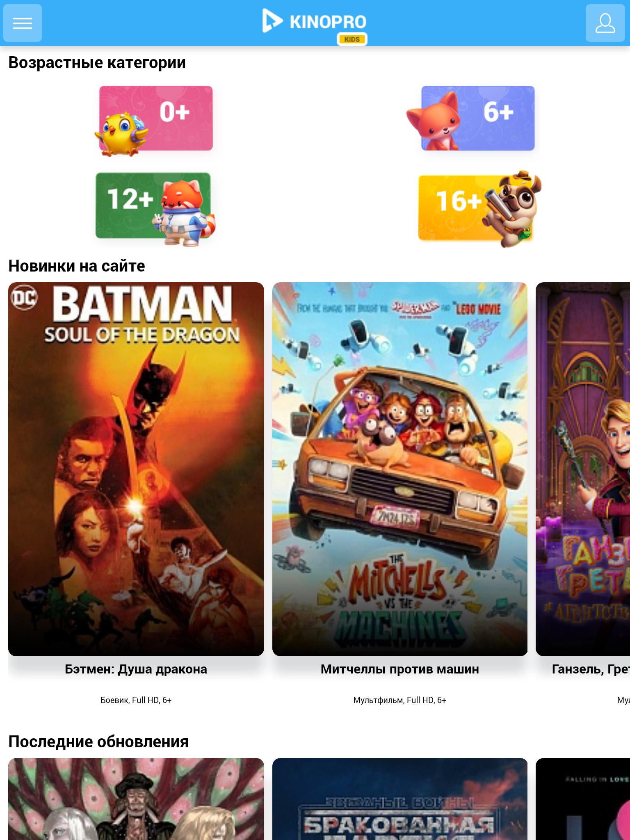Select the 0+ age category with chick

click(154, 121)
